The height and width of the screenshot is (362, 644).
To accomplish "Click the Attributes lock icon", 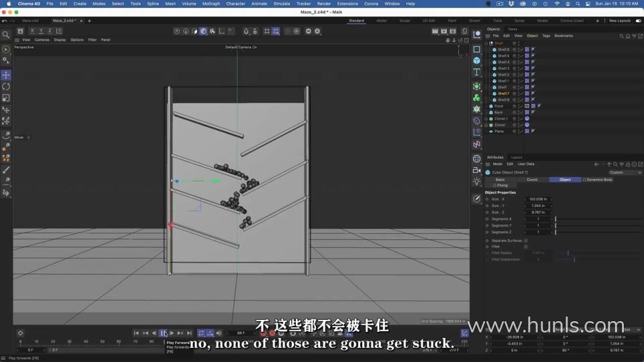I will pyautogui.click(x=628, y=164).
